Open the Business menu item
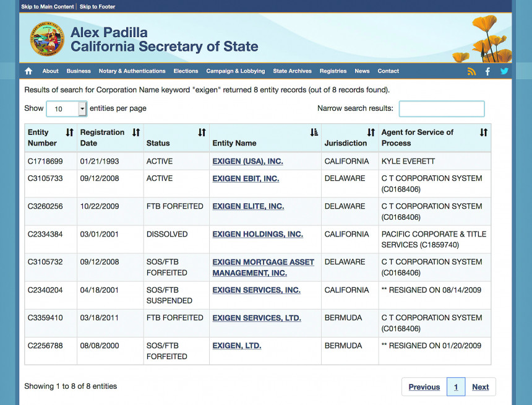 click(x=79, y=71)
